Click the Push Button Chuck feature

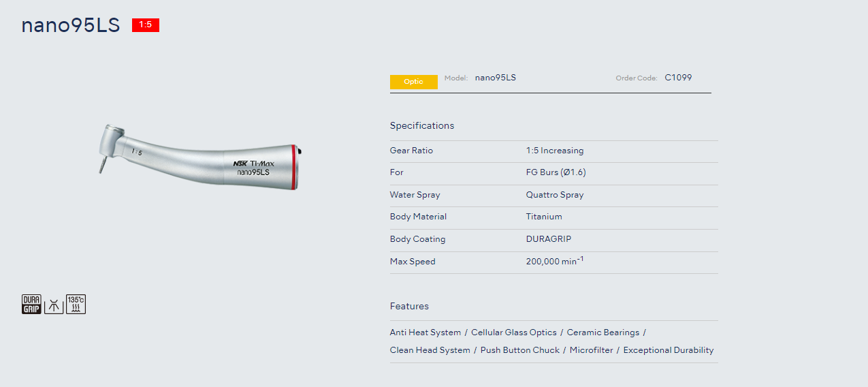click(x=519, y=350)
